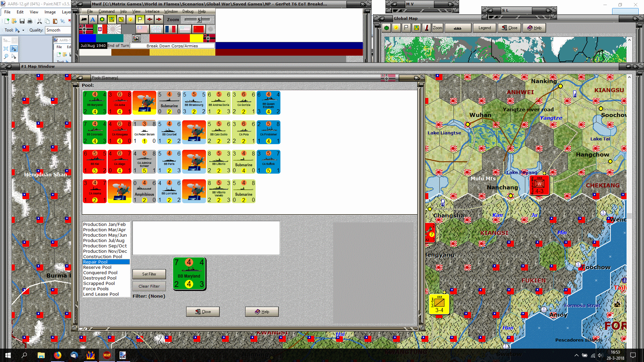644x362 pixels.
Task: Open the Interface menu in MWiF
Action: pyautogui.click(x=152, y=11)
